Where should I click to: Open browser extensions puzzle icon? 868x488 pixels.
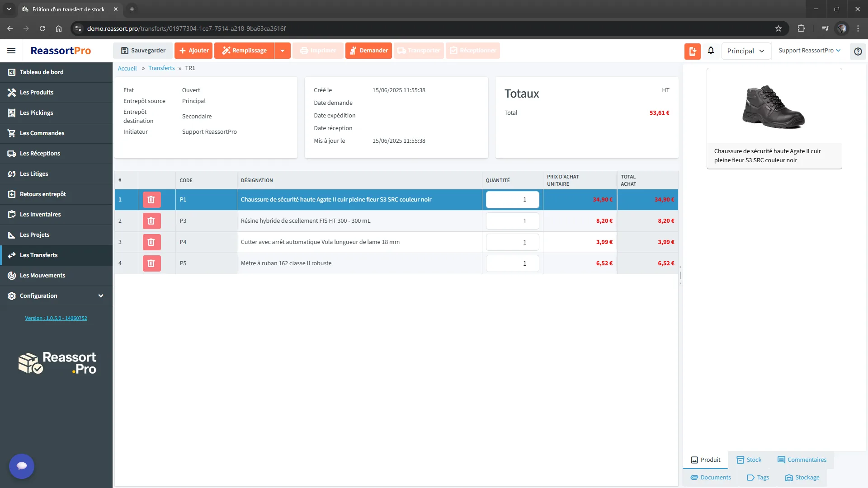801,28
